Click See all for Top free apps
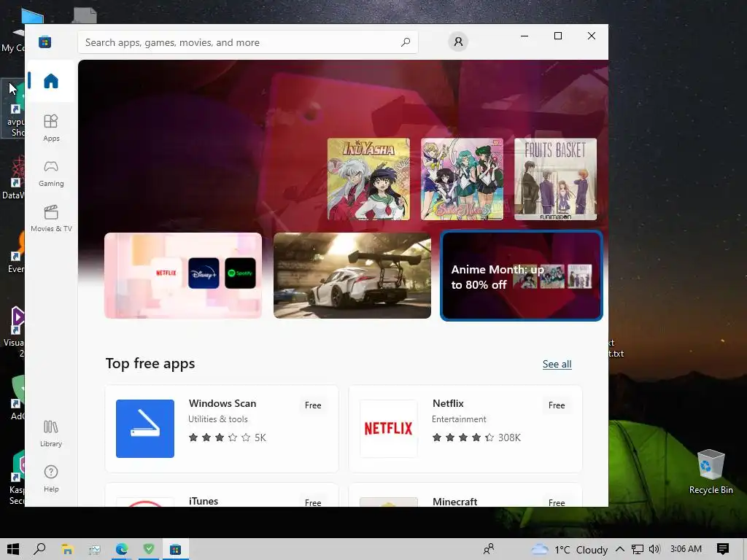 click(557, 365)
